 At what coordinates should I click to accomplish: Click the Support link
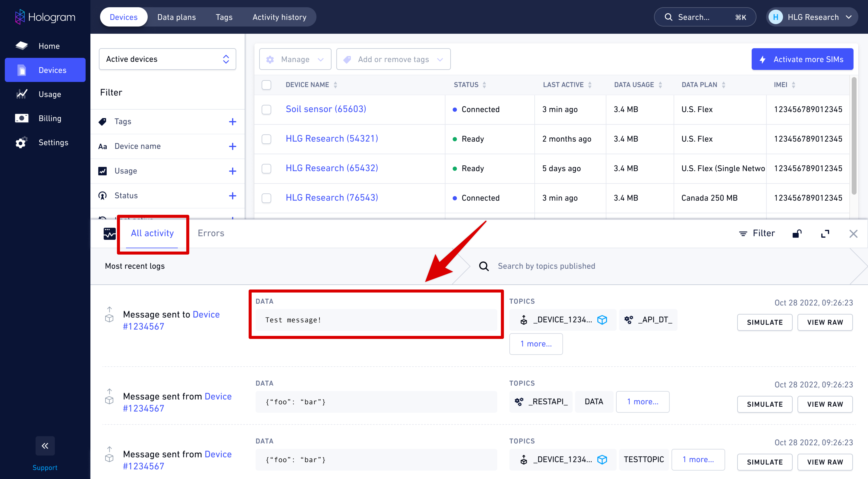(45, 468)
